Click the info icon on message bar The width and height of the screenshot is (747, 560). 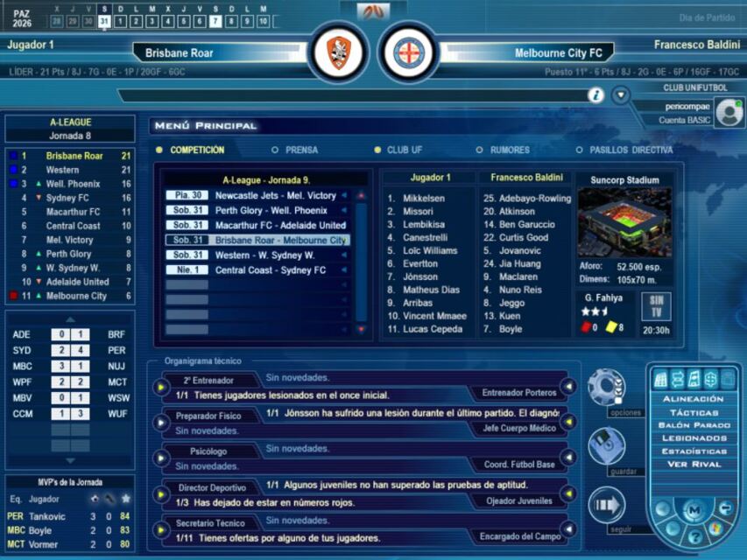click(596, 95)
